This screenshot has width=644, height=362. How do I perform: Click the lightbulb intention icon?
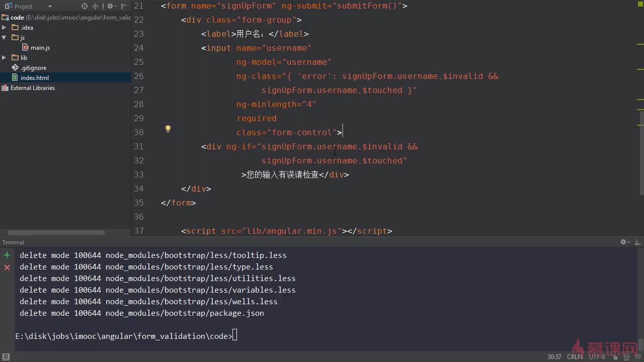(x=168, y=129)
